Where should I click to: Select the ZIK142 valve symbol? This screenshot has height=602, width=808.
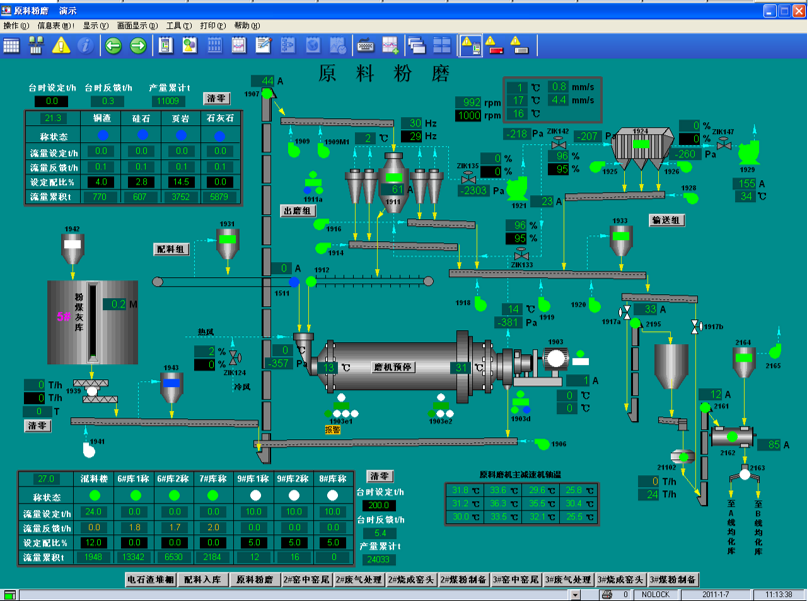(x=559, y=143)
